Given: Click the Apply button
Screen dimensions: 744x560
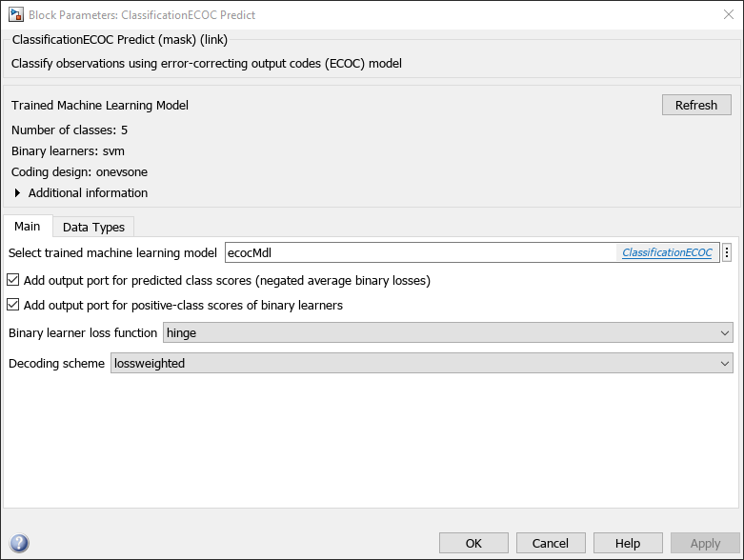Looking at the screenshot, I should coord(705,543).
